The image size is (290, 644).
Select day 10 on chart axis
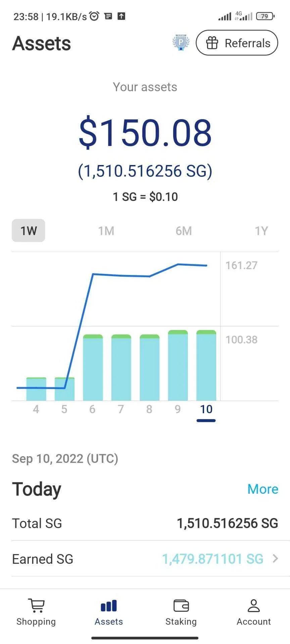pyautogui.click(x=206, y=409)
